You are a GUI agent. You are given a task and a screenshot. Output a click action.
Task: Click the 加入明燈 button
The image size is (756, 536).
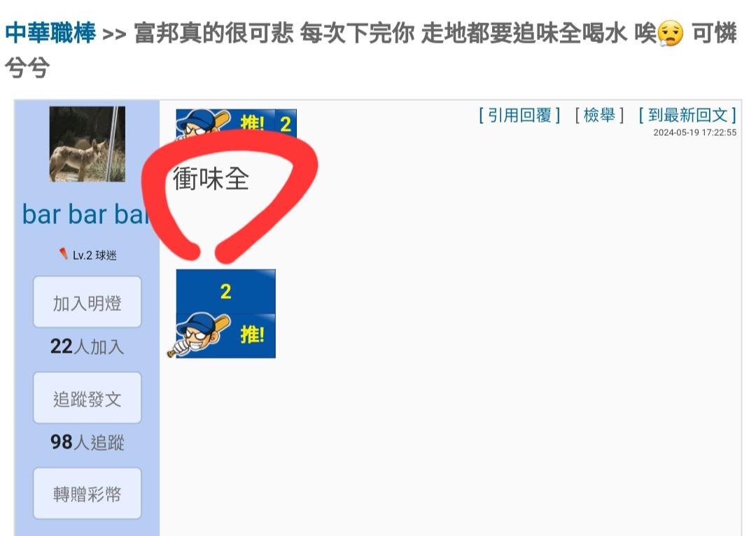[87, 302]
